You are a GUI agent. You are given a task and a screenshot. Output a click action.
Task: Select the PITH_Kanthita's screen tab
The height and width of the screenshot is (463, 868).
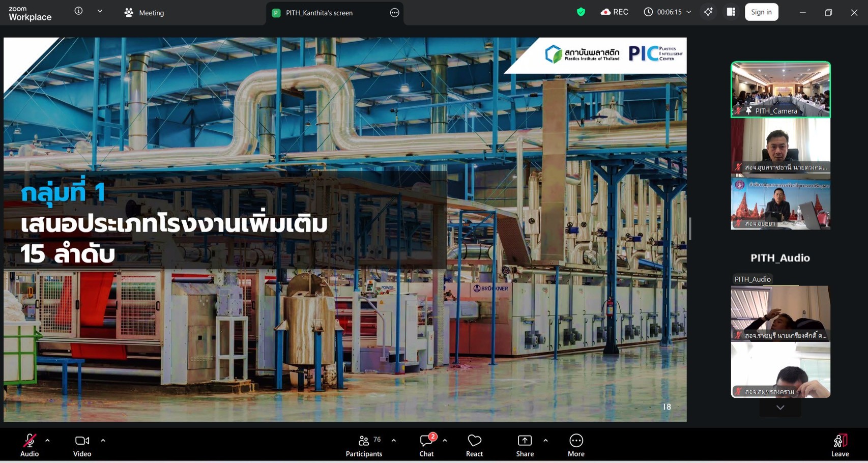point(319,13)
